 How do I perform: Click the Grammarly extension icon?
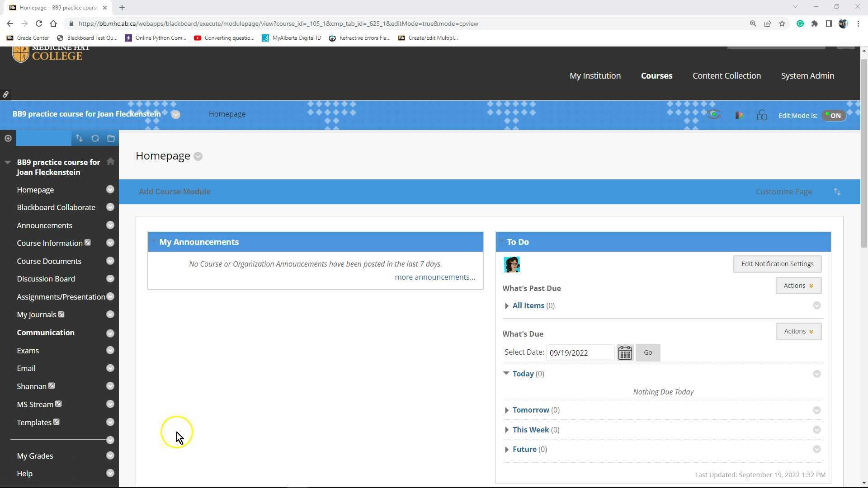tap(800, 23)
